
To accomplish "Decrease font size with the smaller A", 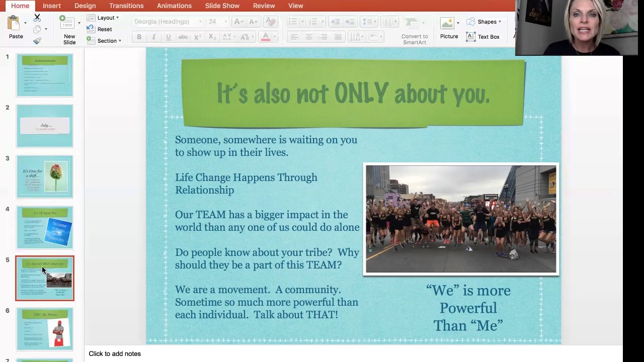I will coord(253,22).
